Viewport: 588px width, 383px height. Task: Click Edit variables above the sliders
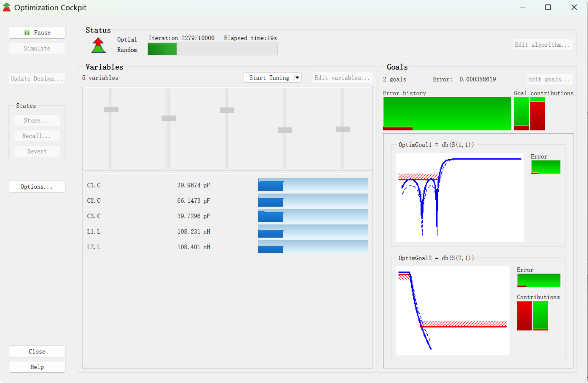coord(342,77)
